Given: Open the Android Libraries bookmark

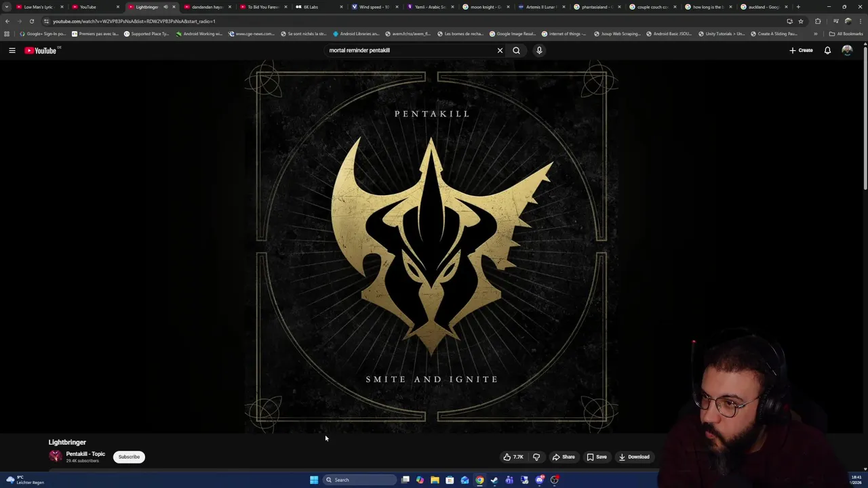Looking at the screenshot, I should [x=357, y=33].
